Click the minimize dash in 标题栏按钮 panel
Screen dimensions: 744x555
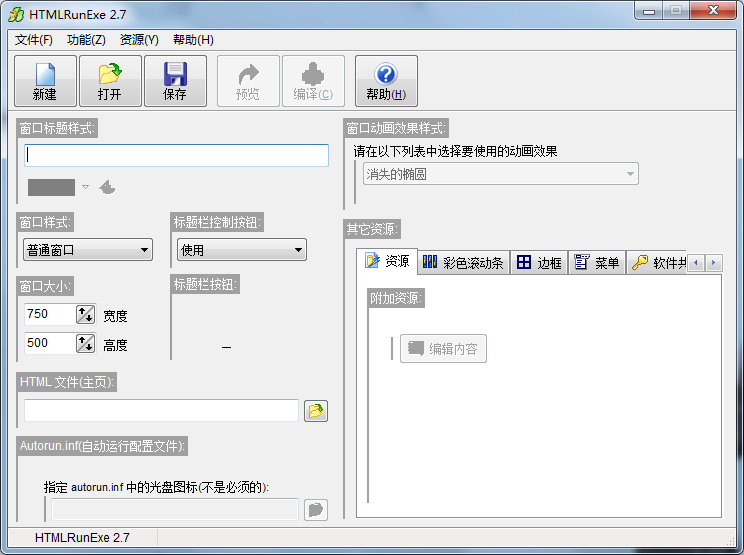coord(226,348)
